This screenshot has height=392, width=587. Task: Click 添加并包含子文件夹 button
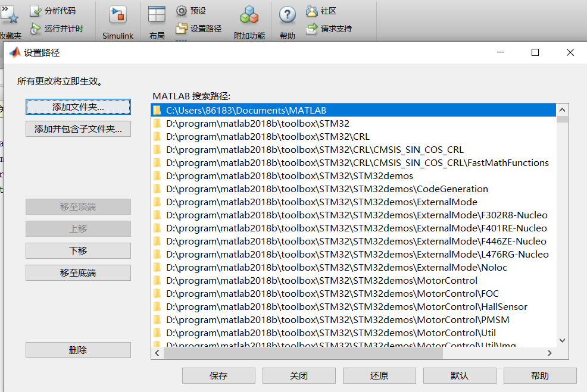coord(77,128)
